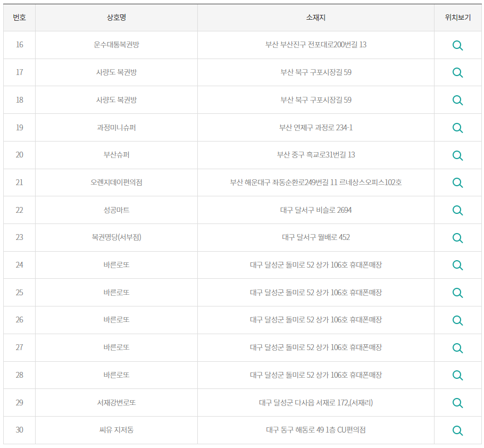Show location of 부산슈퍼 in row 20
Image resolution: width=484 pixels, height=448 pixels.
coord(457,155)
